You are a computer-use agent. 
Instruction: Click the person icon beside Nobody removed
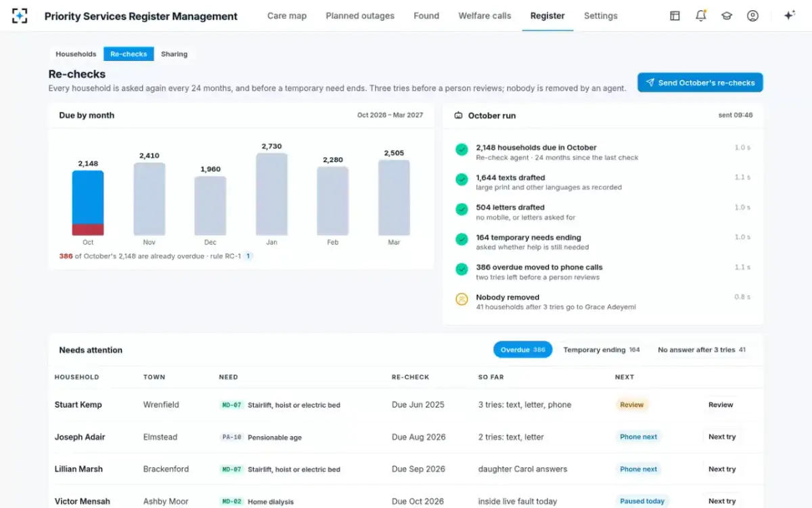461,299
